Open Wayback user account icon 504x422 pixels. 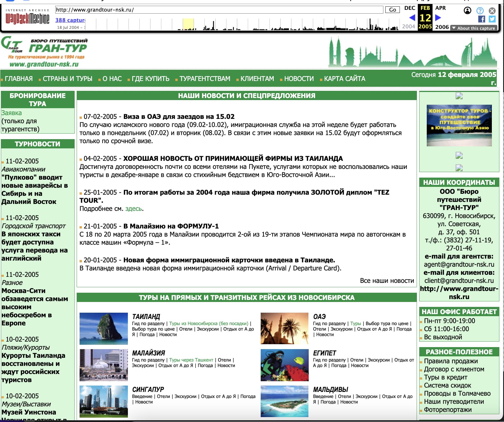click(467, 11)
